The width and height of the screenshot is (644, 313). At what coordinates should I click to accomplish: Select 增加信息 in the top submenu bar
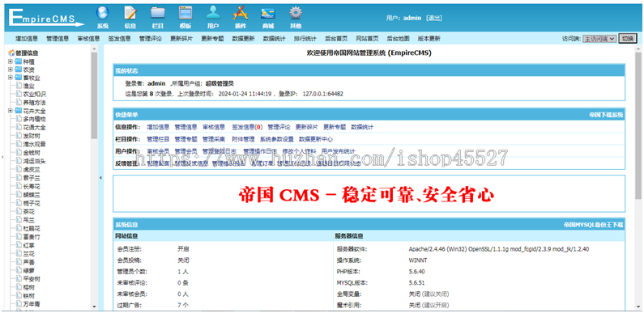pyautogui.click(x=27, y=39)
